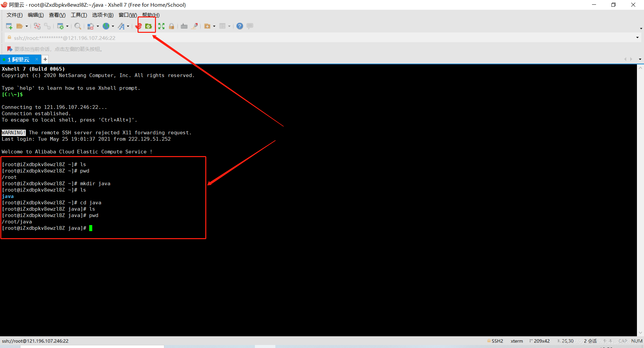The image size is (644, 348).
Task: Expand the Font dropdown arrow
Action: tap(128, 26)
